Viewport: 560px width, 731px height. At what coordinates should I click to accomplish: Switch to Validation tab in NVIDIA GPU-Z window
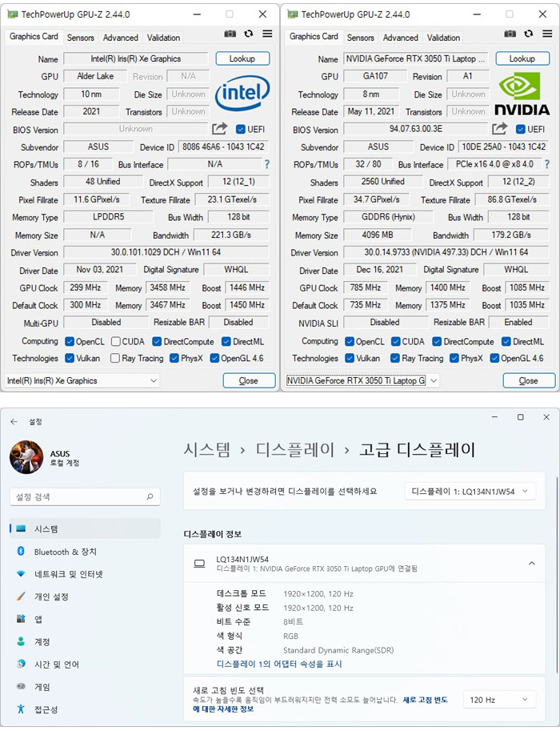[443, 38]
